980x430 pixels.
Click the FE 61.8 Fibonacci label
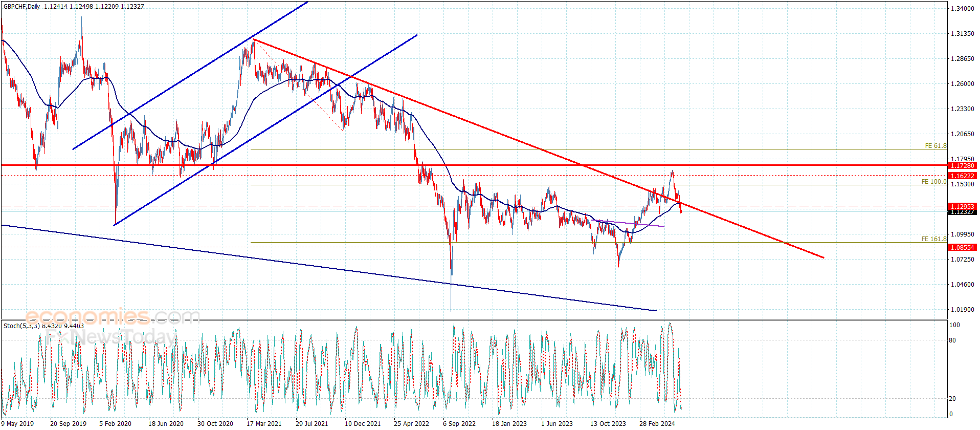935,146
